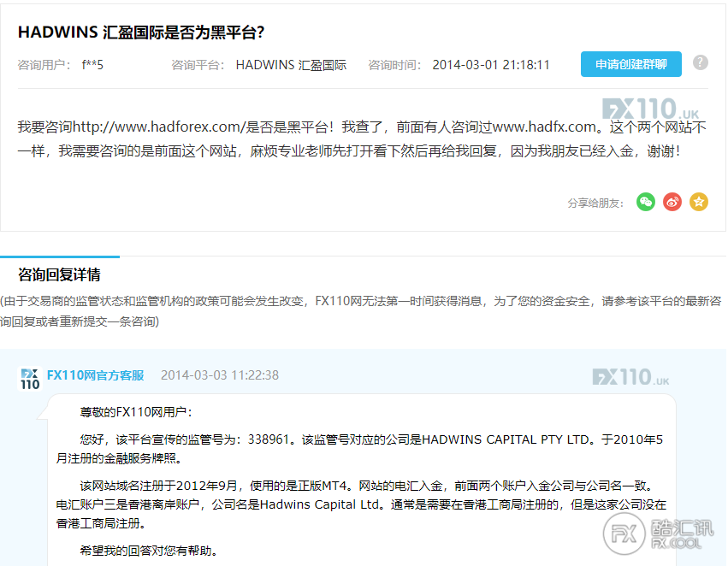This screenshot has height=566, width=728.
Task: Open the question mark help icon
Action: point(700,62)
